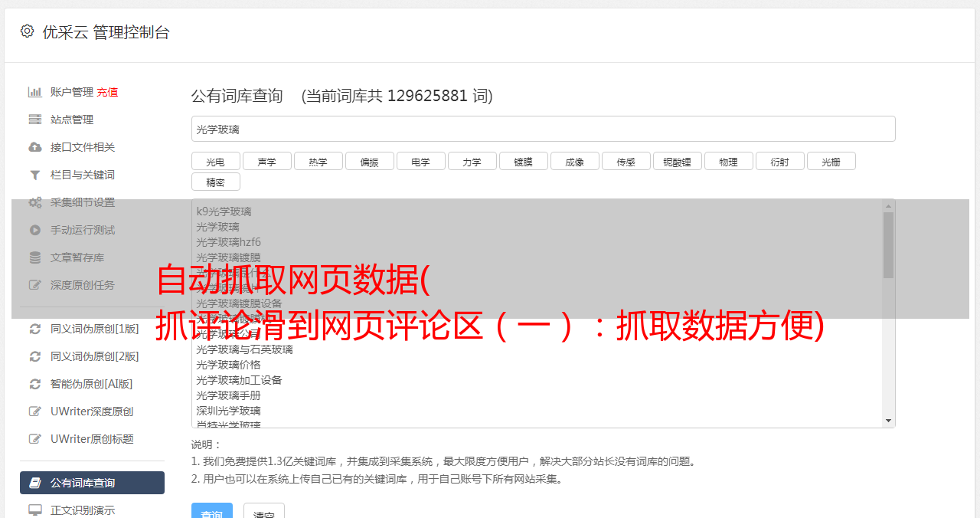Viewport: 980px width, 518px height.
Task: Choose the 热学 tag button
Action: [318, 161]
